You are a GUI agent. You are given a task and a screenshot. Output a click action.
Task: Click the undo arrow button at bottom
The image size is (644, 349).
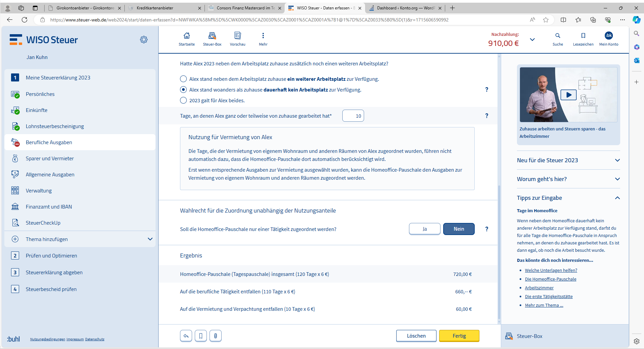tap(186, 336)
